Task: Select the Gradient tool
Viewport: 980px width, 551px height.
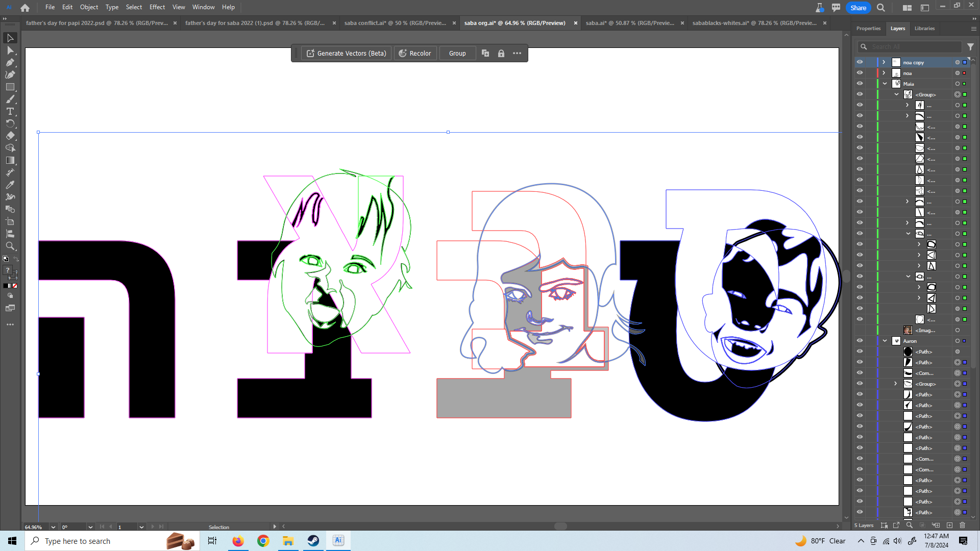Action: pyautogui.click(x=10, y=161)
